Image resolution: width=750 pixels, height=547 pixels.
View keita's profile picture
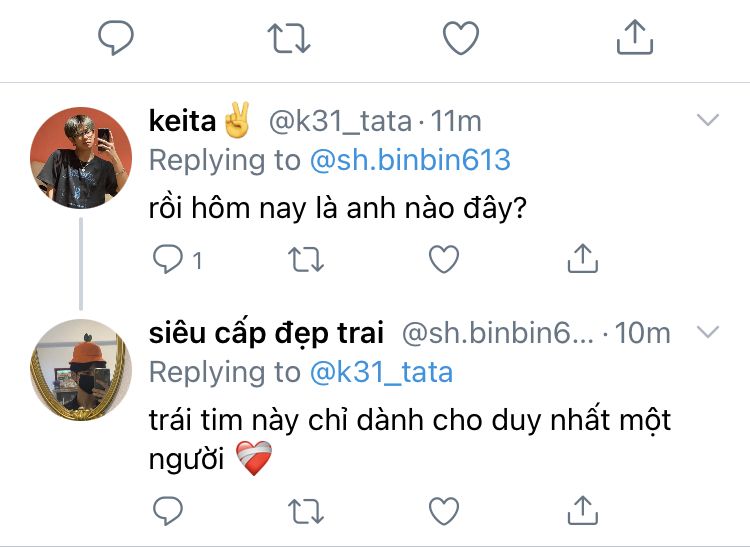[x=81, y=157]
